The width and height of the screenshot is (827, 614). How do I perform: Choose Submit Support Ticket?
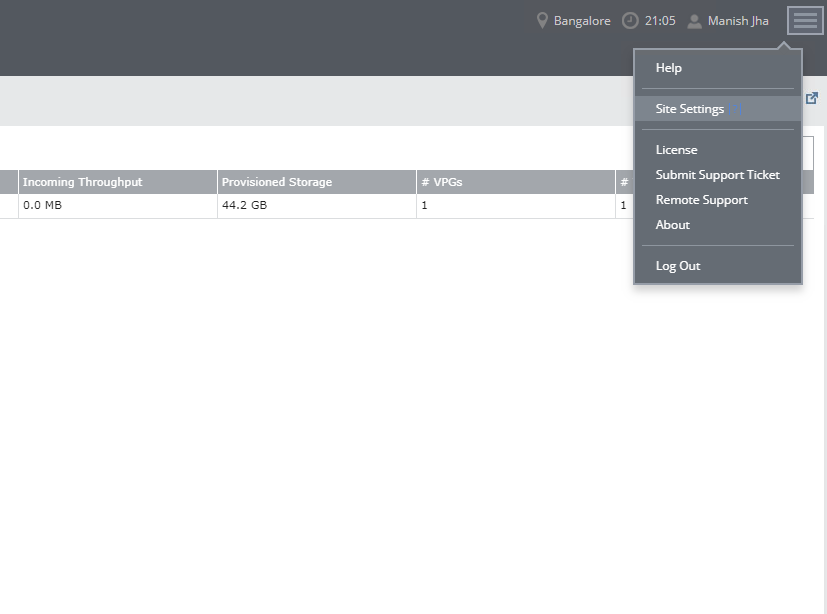click(717, 175)
